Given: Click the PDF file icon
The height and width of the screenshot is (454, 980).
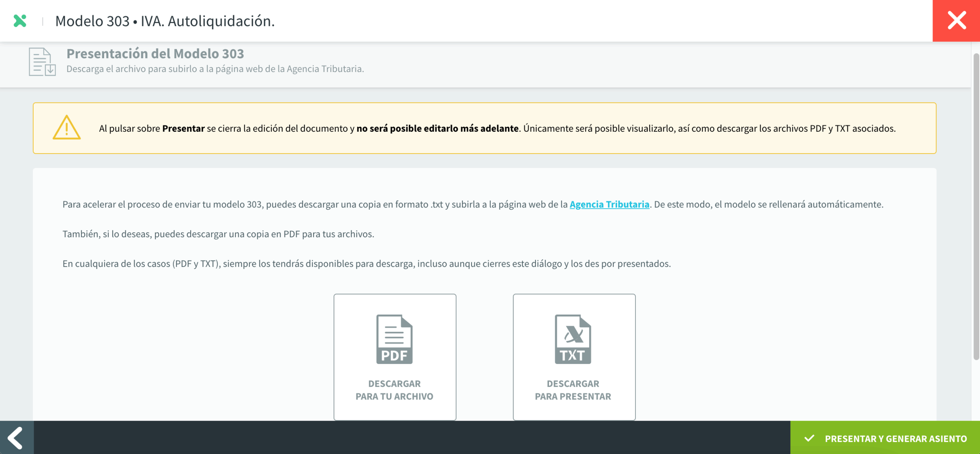Looking at the screenshot, I should 394,339.
